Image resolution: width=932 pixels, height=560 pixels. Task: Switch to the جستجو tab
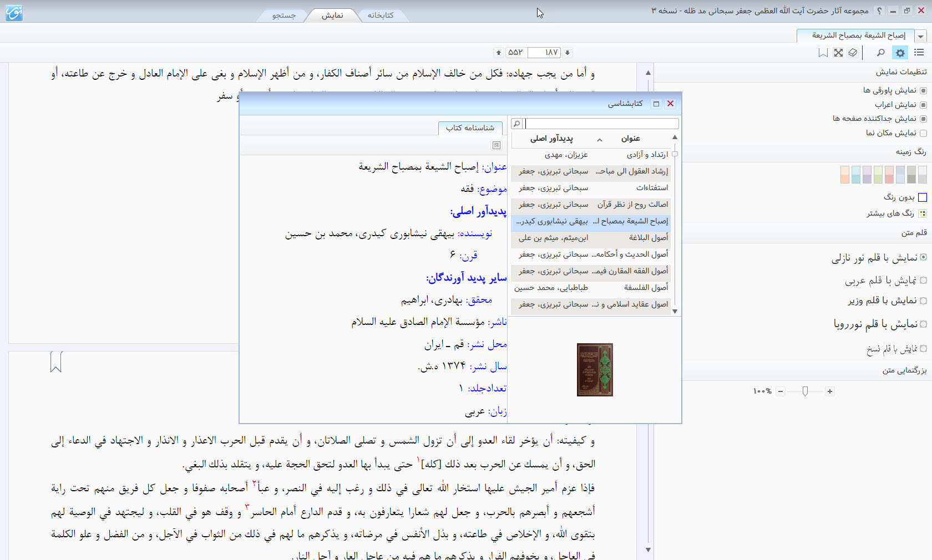(283, 16)
